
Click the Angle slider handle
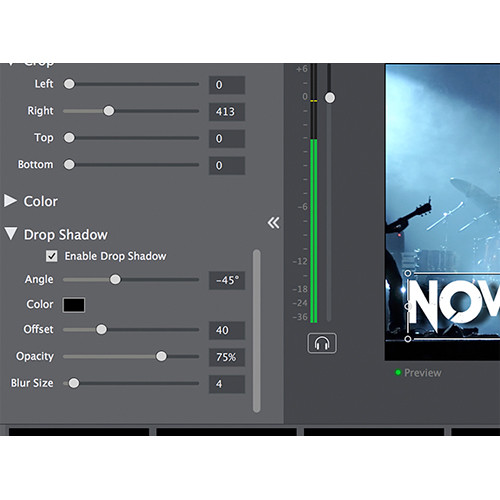coord(115,279)
